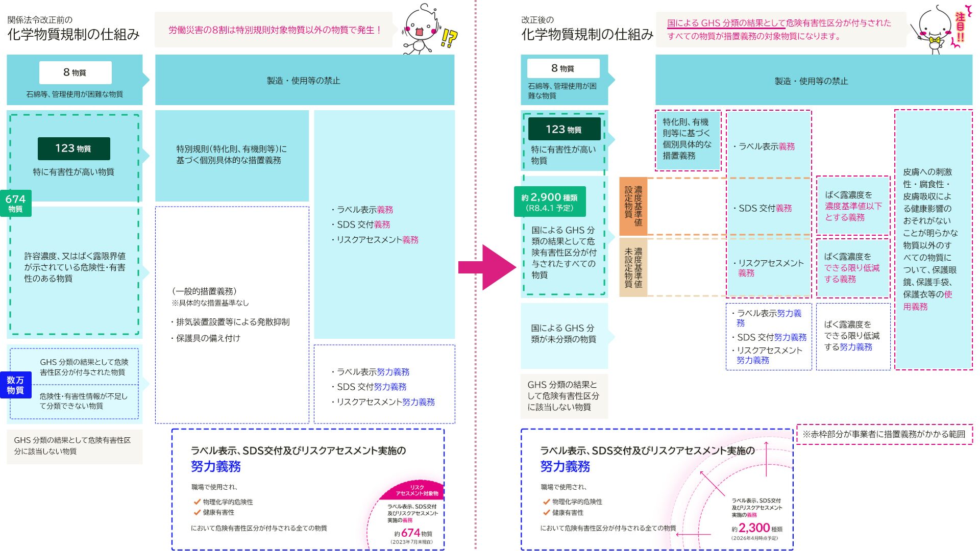Click the underlined 国によるGHS分類の結果として text

(725, 23)
